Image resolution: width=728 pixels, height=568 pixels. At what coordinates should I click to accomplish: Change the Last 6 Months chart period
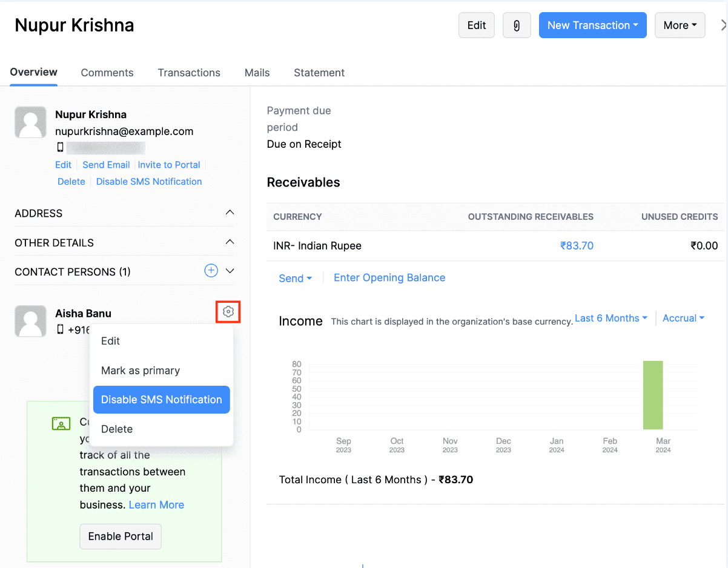point(611,319)
